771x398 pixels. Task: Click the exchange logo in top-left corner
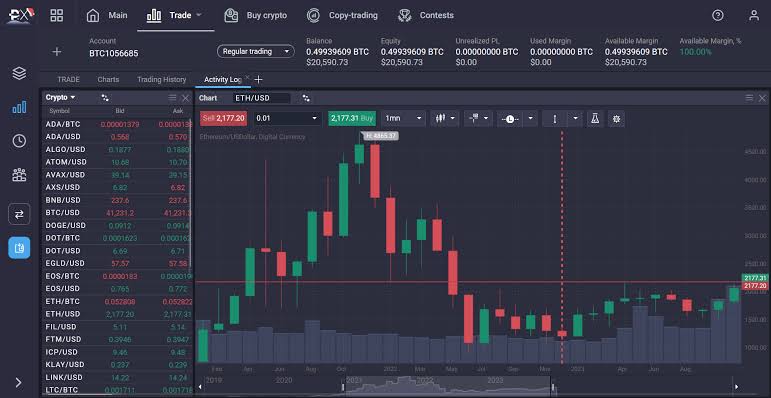[20, 16]
